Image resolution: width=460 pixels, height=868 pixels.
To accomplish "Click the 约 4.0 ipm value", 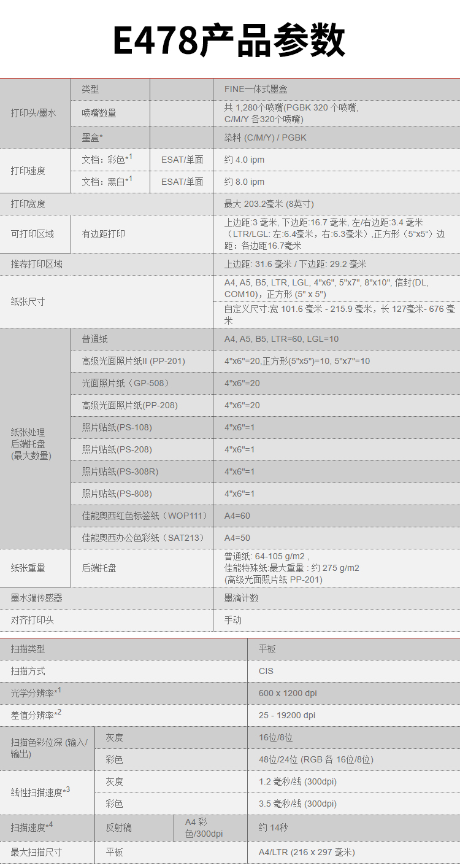I will pyautogui.click(x=244, y=160).
